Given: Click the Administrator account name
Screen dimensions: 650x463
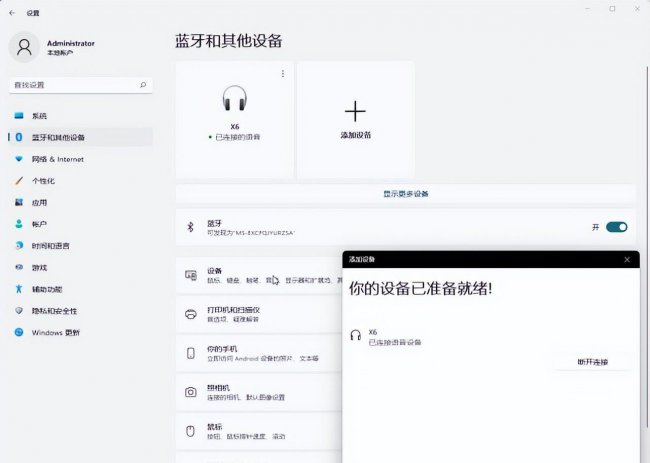Looking at the screenshot, I should coord(70,43).
